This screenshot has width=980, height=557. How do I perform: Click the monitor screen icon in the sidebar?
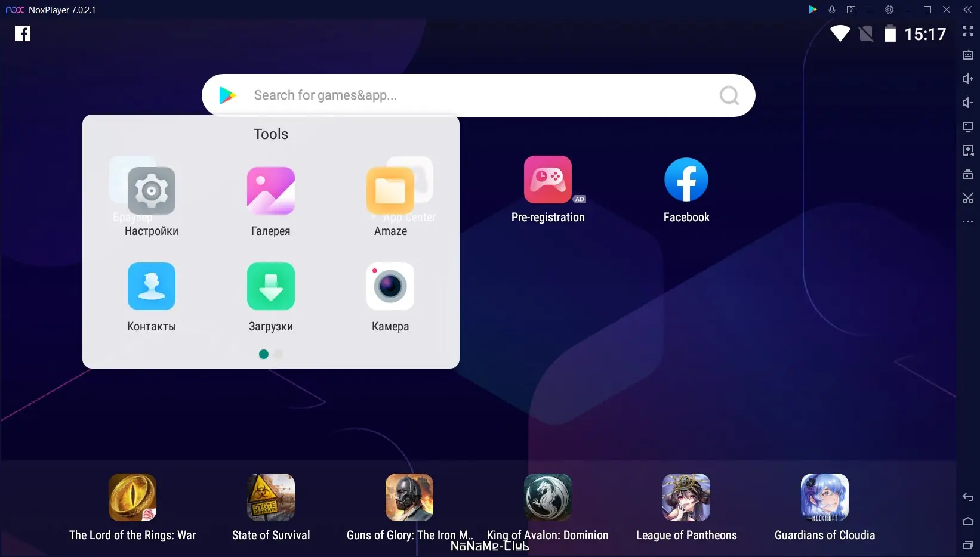pyautogui.click(x=968, y=126)
